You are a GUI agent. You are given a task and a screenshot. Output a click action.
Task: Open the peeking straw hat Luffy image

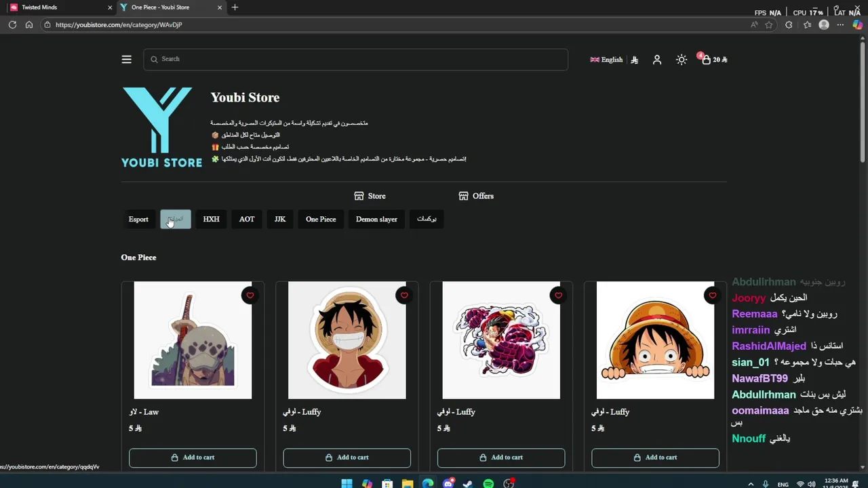point(655,340)
